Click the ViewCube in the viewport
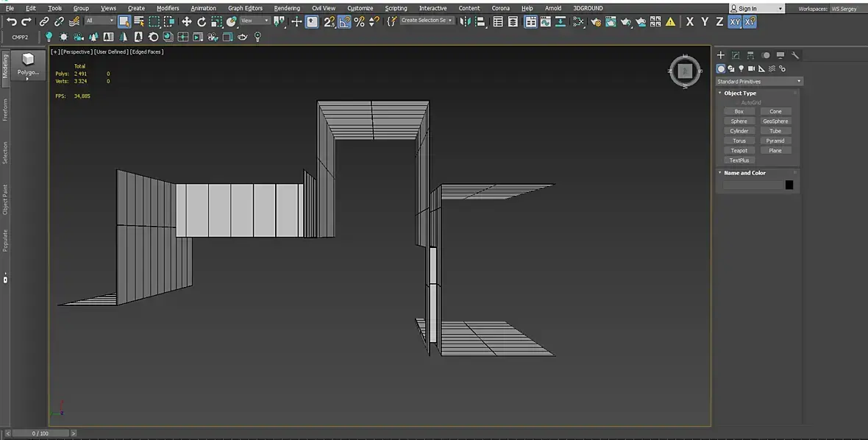 (x=685, y=71)
